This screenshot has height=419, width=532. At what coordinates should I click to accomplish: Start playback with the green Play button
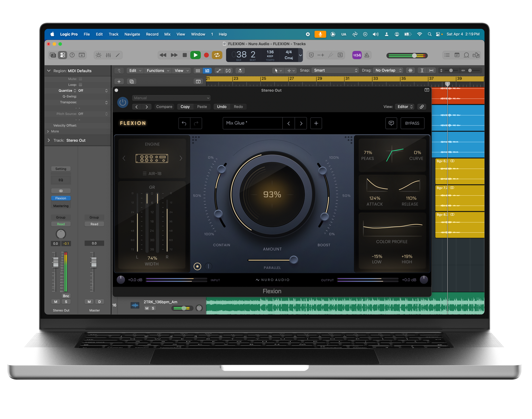click(196, 55)
